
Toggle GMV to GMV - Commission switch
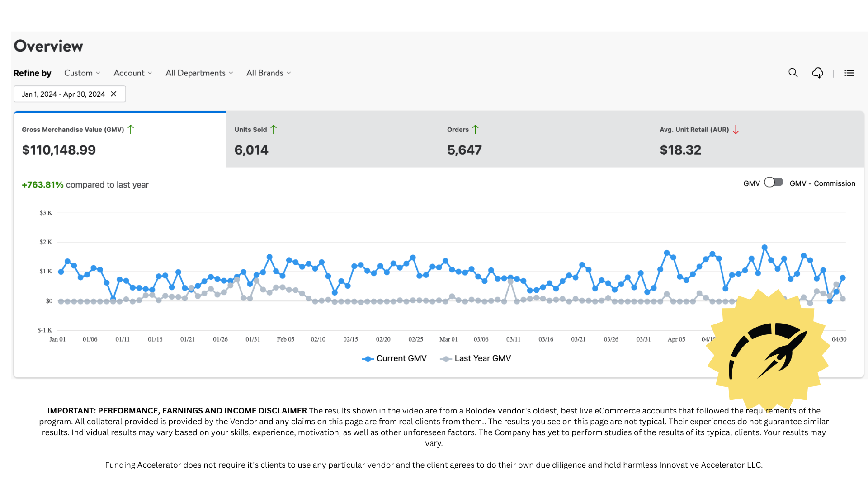click(x=774, y=182)
